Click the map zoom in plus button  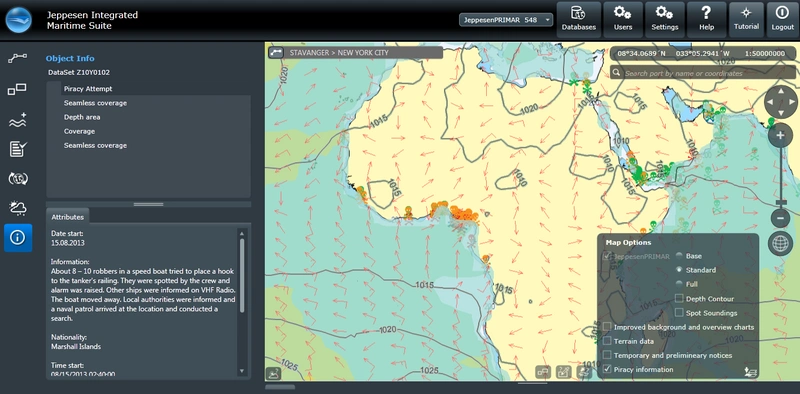pyautogui.click(x=780, y=136)
